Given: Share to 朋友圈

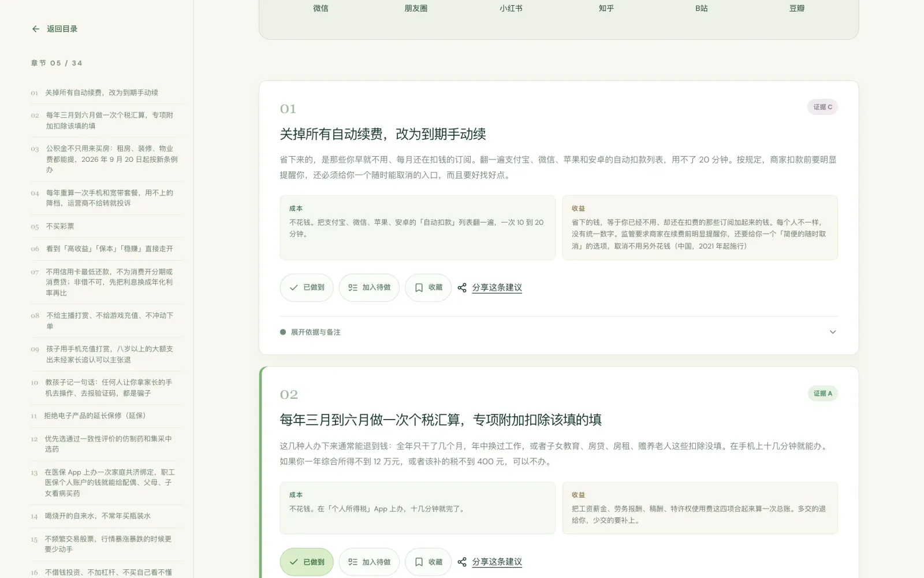Looking at the screenshot, I should coord(416,8).
